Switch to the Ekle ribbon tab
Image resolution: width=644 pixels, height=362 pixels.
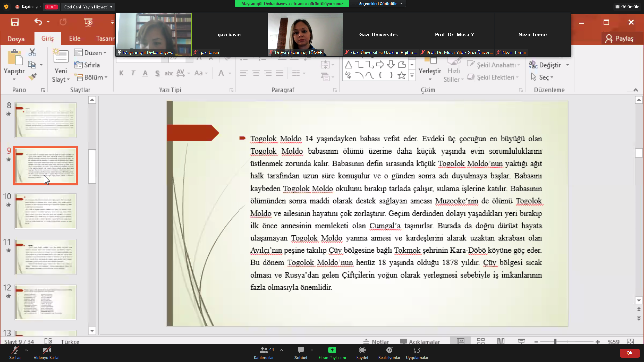(75, 38)
